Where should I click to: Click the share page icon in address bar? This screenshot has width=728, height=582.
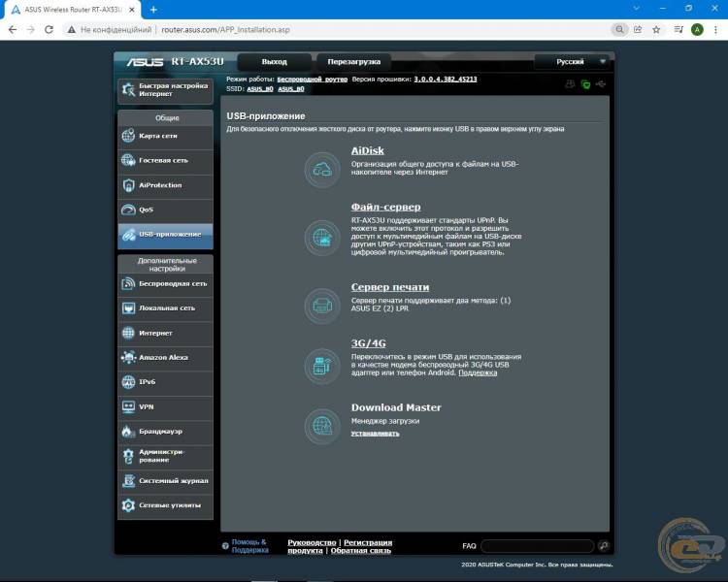click(638, 30)
